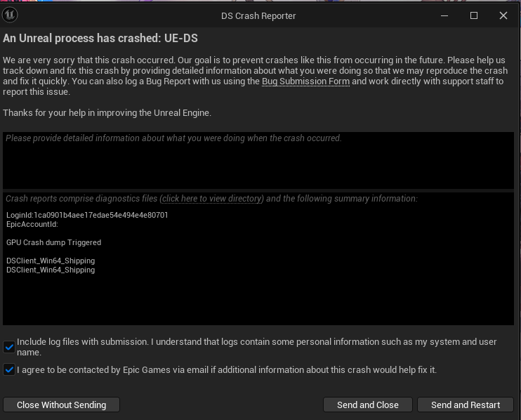
Task: Click the first DSClient_Win64_Shipping entry
Action: click(x=51, y=261)
